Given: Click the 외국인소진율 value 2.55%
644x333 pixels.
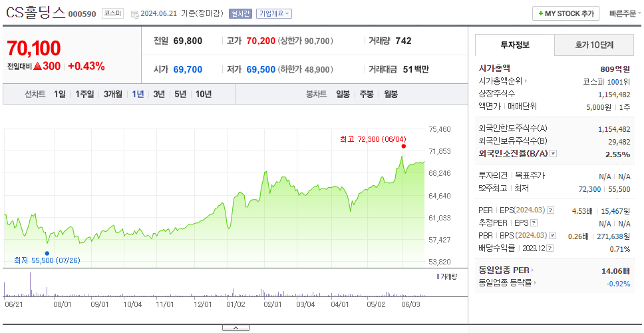Looking at the screenshot, I should click(617, 154).
